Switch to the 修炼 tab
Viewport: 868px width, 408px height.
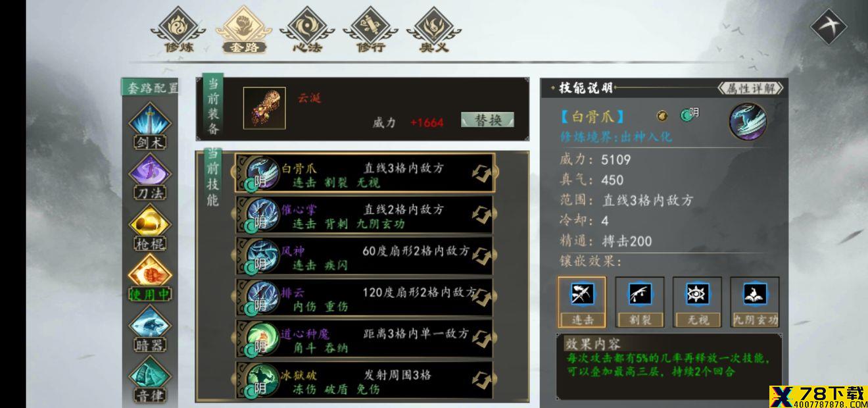[178, 30]
